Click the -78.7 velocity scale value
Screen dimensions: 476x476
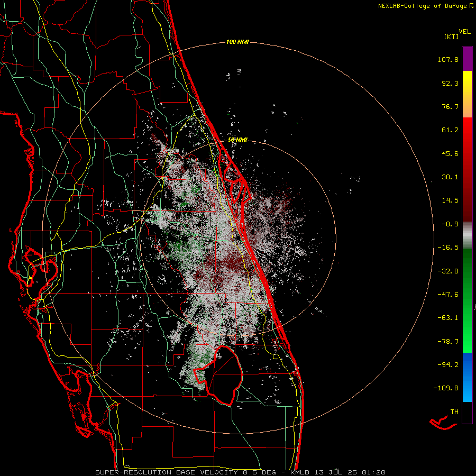[x=448, y=342]
